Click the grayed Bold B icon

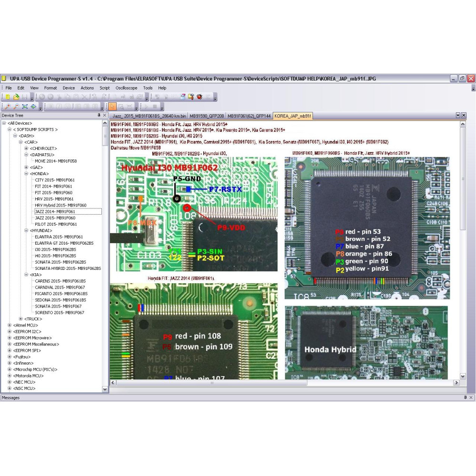(x=50, y=106)
